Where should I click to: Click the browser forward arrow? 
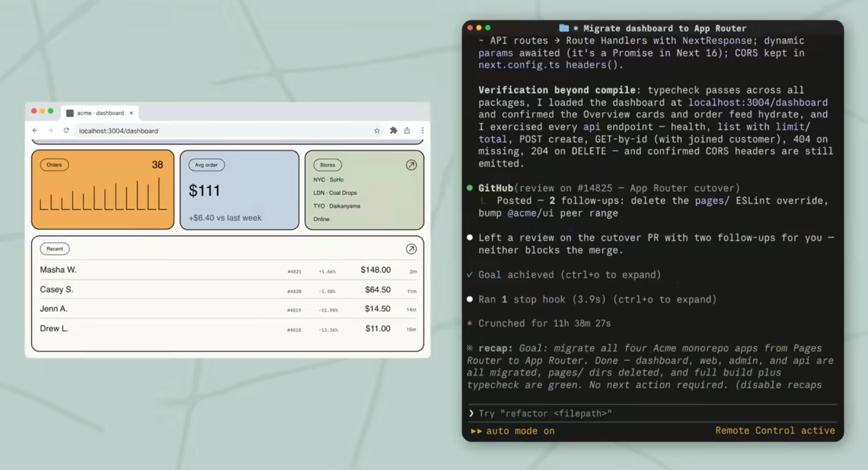(51, 130)
